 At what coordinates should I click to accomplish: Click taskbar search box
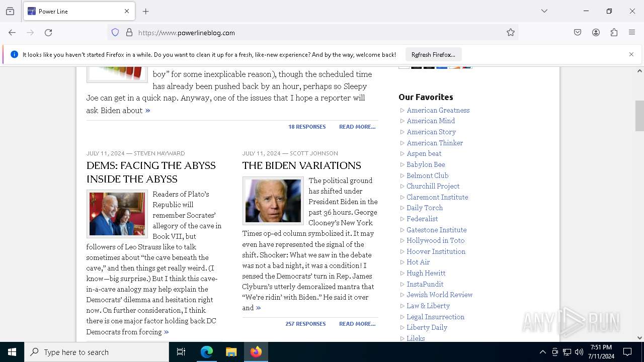(x=97, y=352)
